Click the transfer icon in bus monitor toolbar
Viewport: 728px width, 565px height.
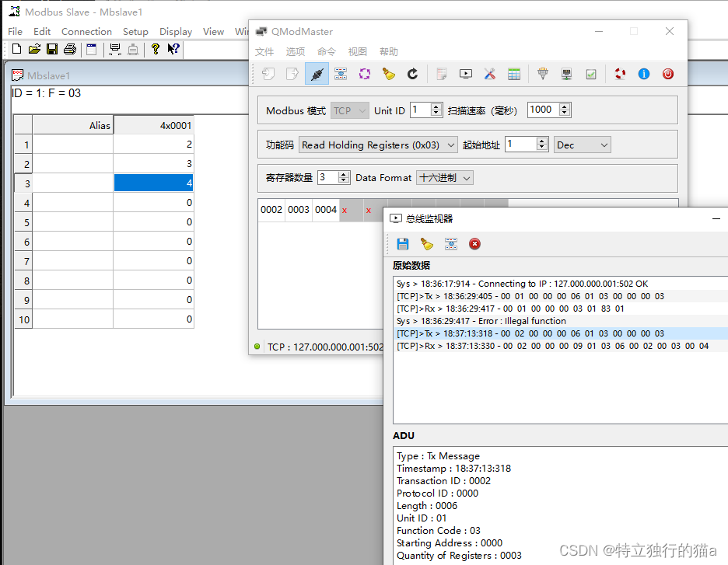pos(451,244)
